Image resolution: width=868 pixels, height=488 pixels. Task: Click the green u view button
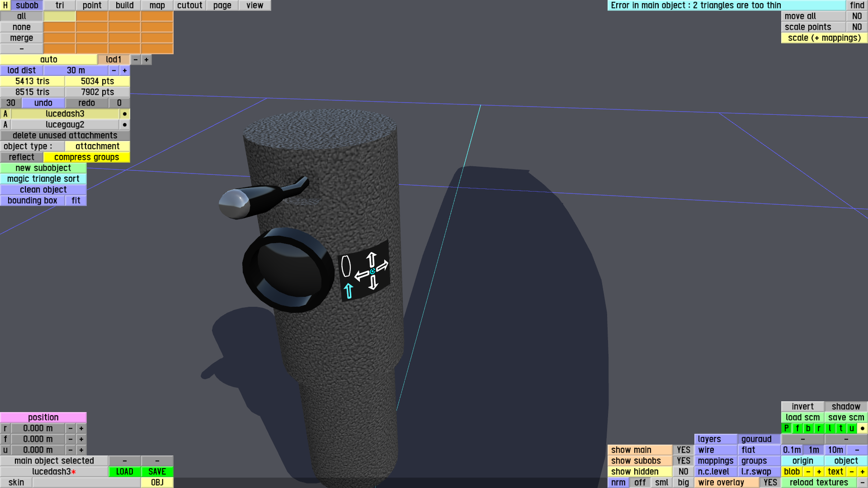(x=851, y=428)
